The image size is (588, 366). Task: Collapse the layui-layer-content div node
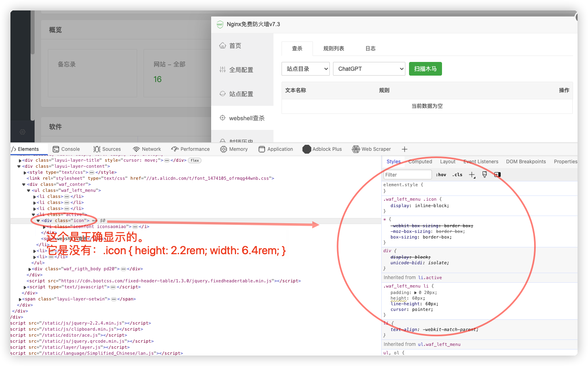(19, 167)
